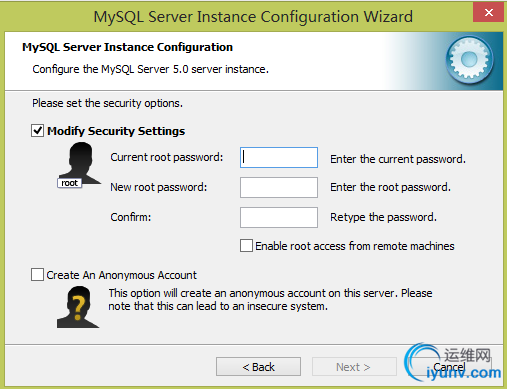Click the iyunv.com watermark logo
The width and height of the screenshot is (507, 389).
pyautogui.click(x=453, y=363)
